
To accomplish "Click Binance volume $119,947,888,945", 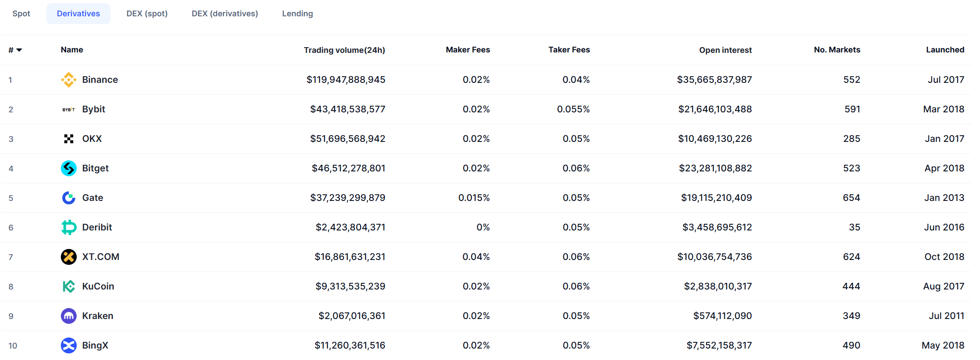I will [x=346, y=80].
